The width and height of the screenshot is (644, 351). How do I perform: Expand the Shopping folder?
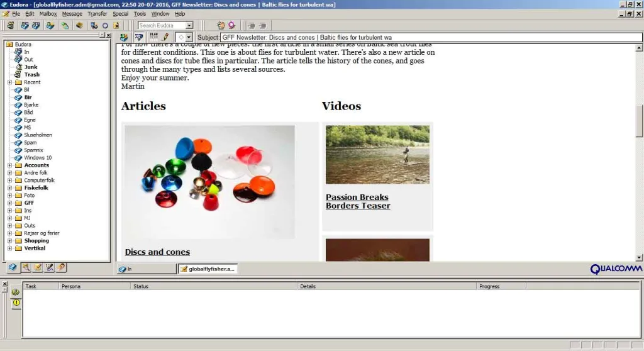10,241
